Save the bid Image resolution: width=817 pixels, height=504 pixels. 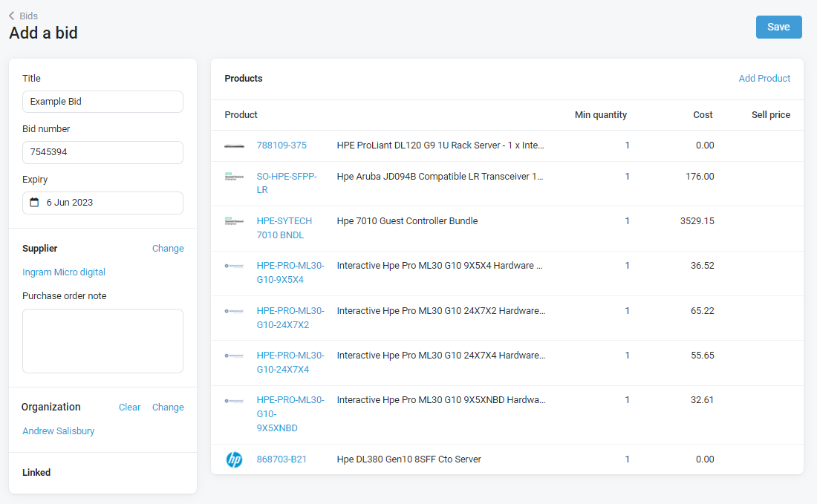tap(778, 27)
